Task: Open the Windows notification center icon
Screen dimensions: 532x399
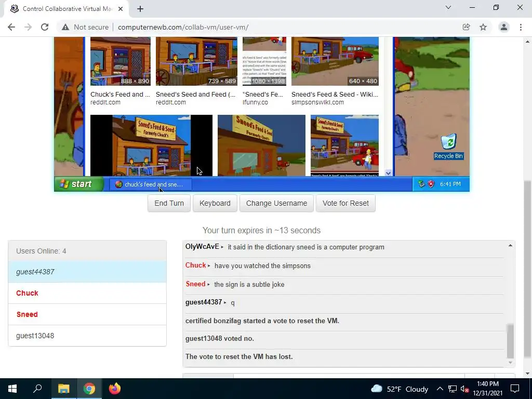Action: 515,389
